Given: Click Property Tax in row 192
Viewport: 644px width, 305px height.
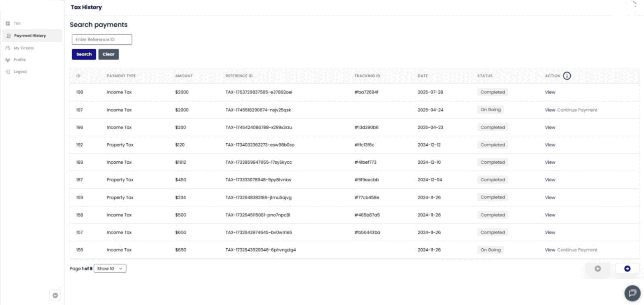Looking at the screenshot, I should pyautogui.click(x=120, y=145).
